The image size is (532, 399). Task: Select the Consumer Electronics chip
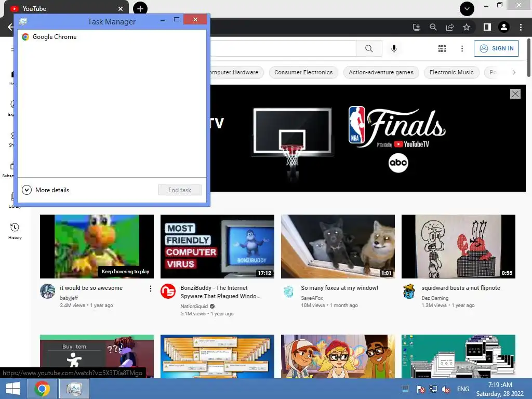[x=303, y=72]
